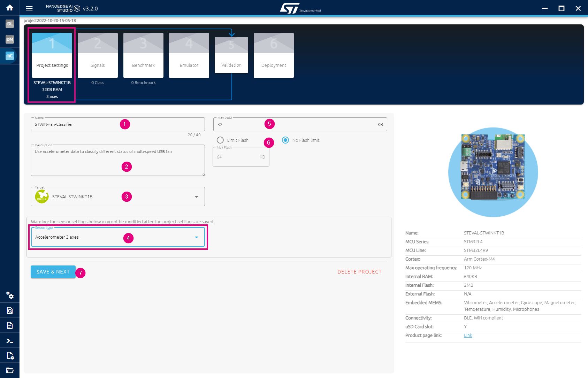Open the product page Link
The image size is (588, 378).
[x=468, y=335]
